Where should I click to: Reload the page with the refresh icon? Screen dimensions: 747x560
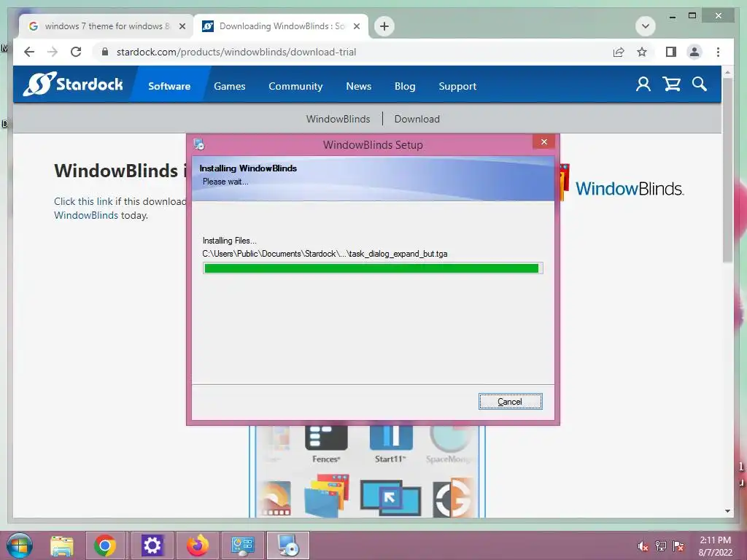[76, 52]
